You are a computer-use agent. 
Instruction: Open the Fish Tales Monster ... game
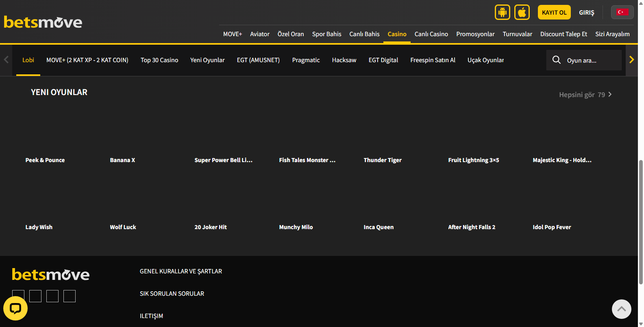click(x=307, y=160)
